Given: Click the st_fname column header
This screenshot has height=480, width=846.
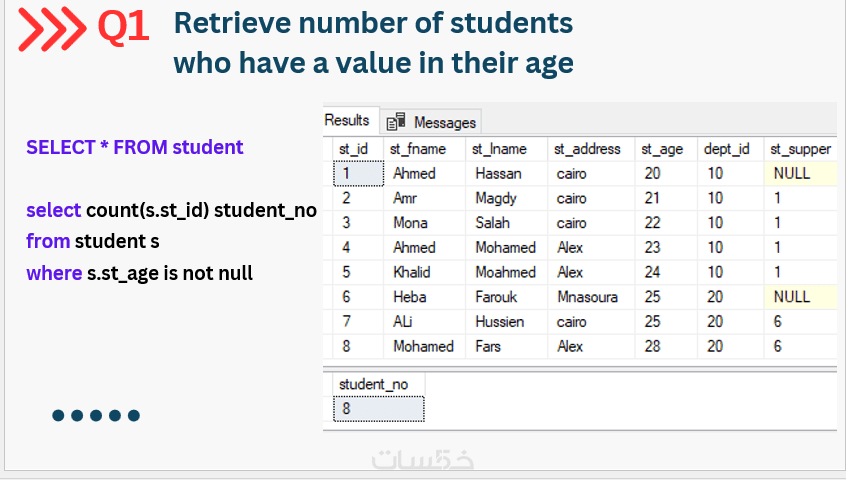Looking at the screenshot, I should (x=418, y=149).
